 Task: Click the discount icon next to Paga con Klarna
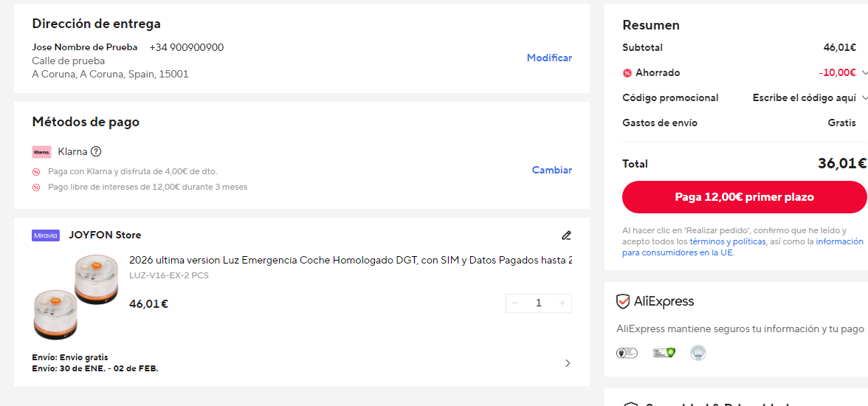pos(37,172)
